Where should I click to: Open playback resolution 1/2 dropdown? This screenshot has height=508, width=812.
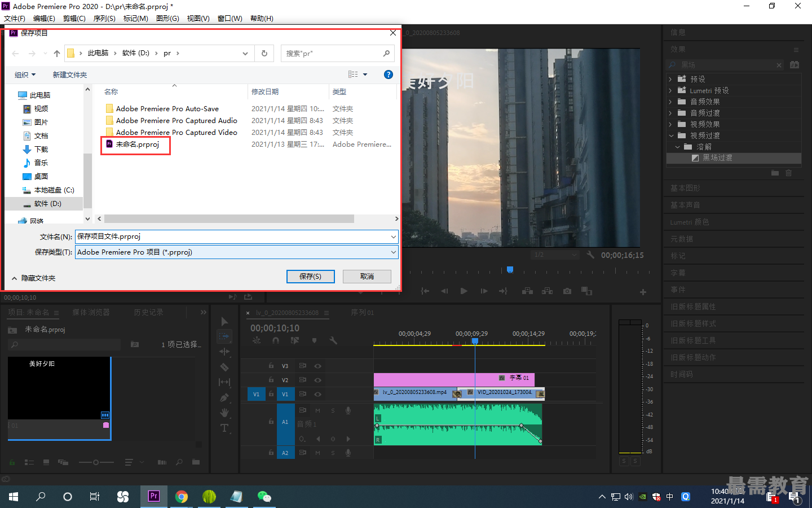[x=555, y=255]
